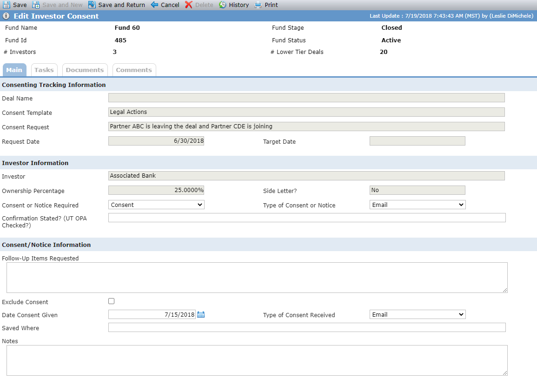Toggle the Exclude Consent checkbox
The width and height of the screenshot is (537, 392).
111,301
